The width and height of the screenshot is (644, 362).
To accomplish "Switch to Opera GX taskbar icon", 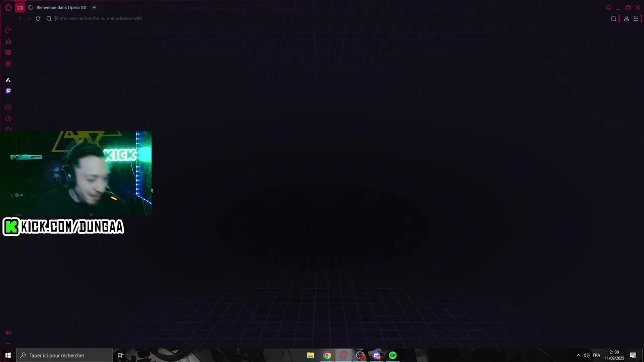I will tap(344, 355).
